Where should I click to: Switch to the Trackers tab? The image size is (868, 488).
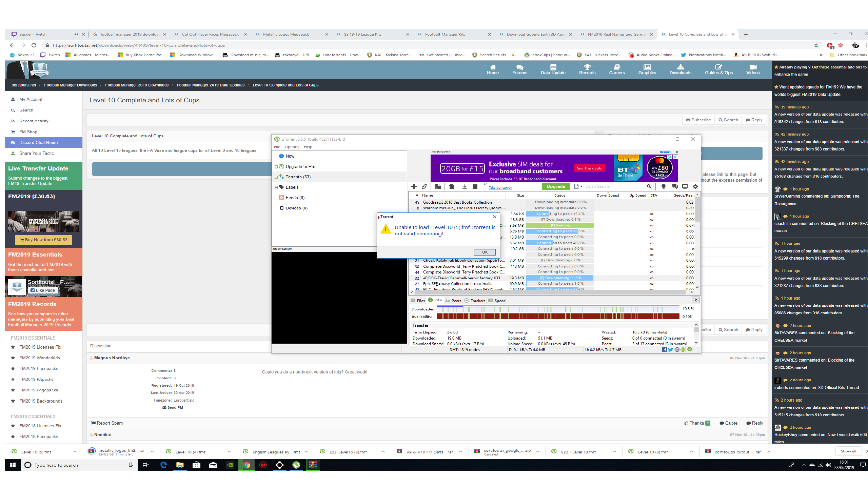click(475, 301)
